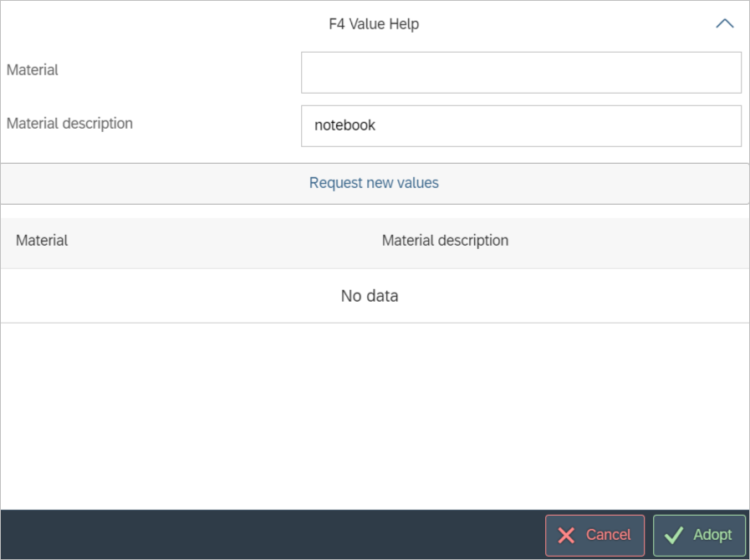Screen dimensions: 750x560
Task: Click empty space in dark footer bar
Action: point(268,535)
